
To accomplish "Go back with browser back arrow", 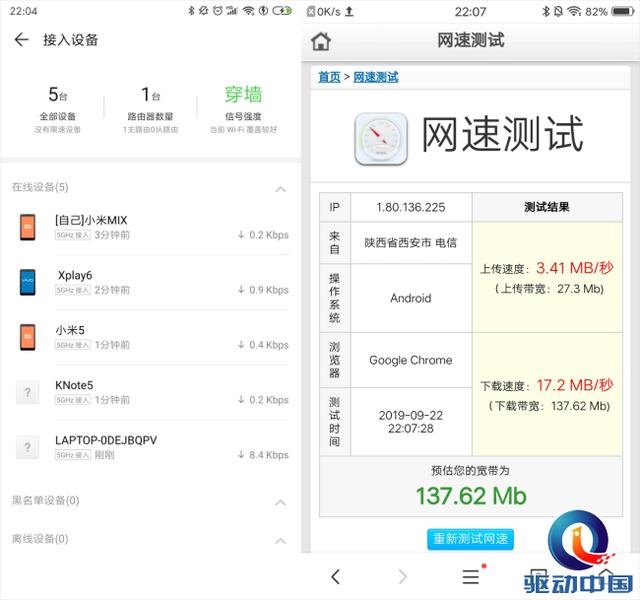I will 336,577.
